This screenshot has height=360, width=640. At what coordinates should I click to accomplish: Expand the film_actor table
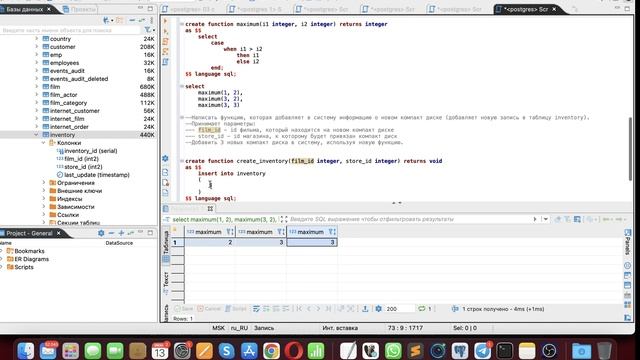pos(36,94)
